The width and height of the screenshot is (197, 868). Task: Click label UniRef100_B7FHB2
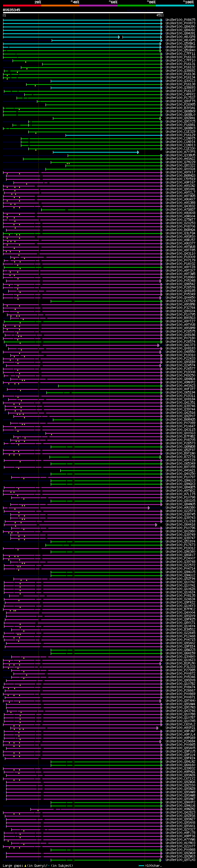(180, 436)
